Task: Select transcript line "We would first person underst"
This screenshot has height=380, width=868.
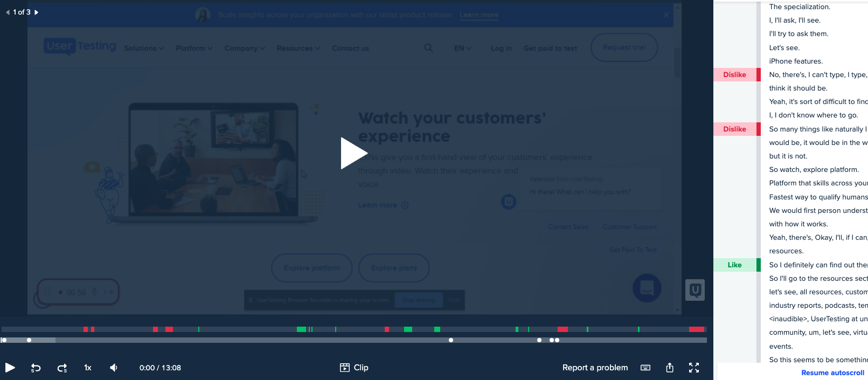Action: tap(818, 211)
